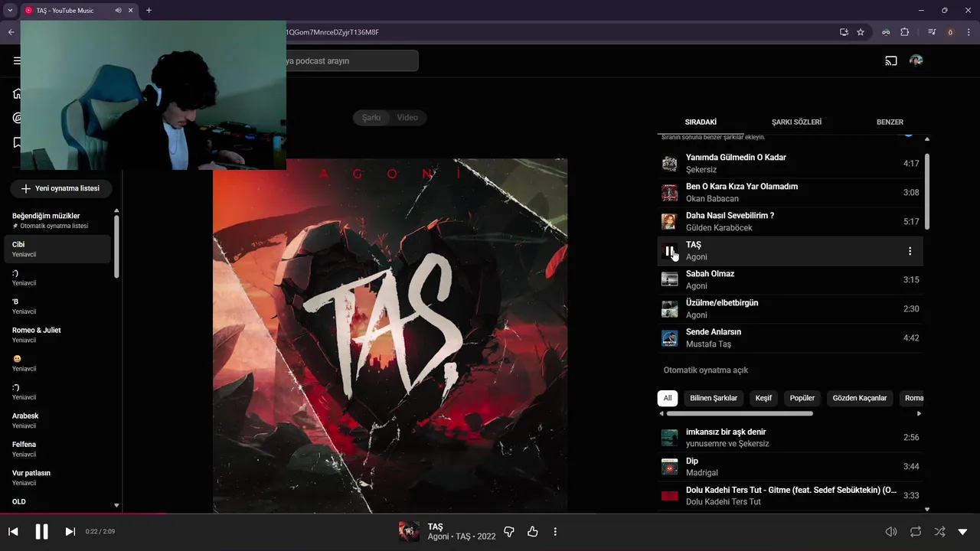Open the Romeo & Juliet playlist
The height and width of the screenshot is (551, 980).
(57, 334)
